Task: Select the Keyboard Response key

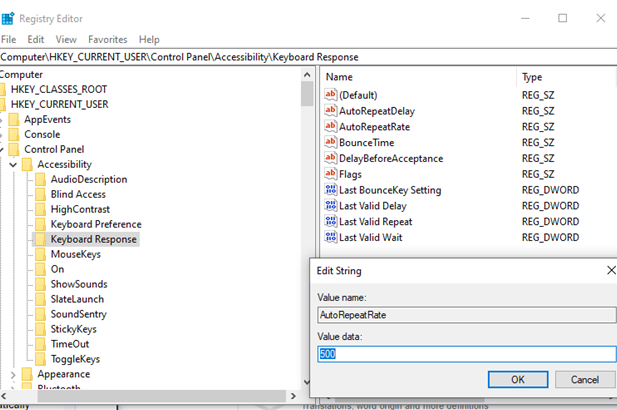Action: (x=94, y=239)
